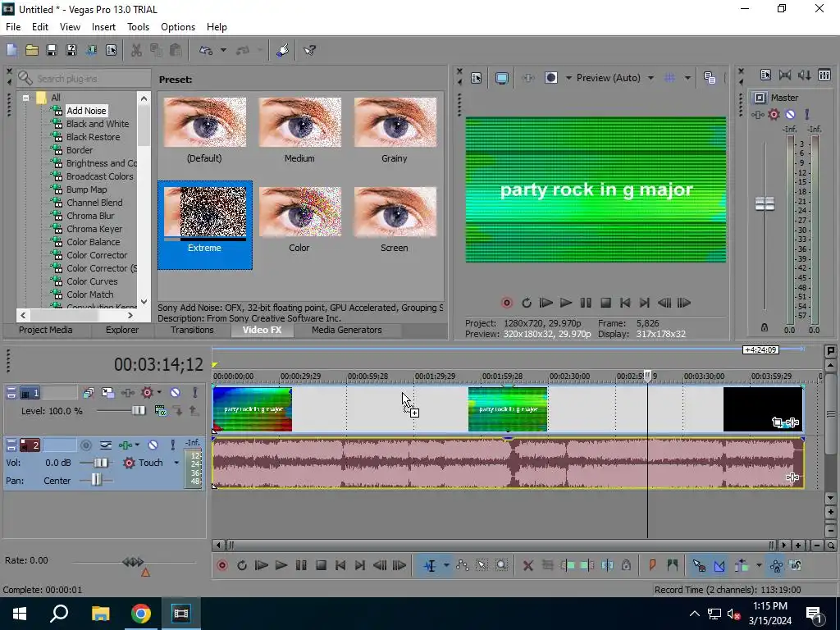Open Video Preview project properties icon
840x630 pixels.
pos(477,78)
